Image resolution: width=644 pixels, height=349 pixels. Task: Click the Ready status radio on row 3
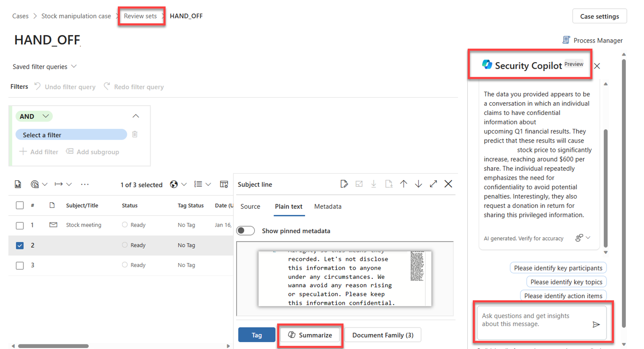(125, 265)
